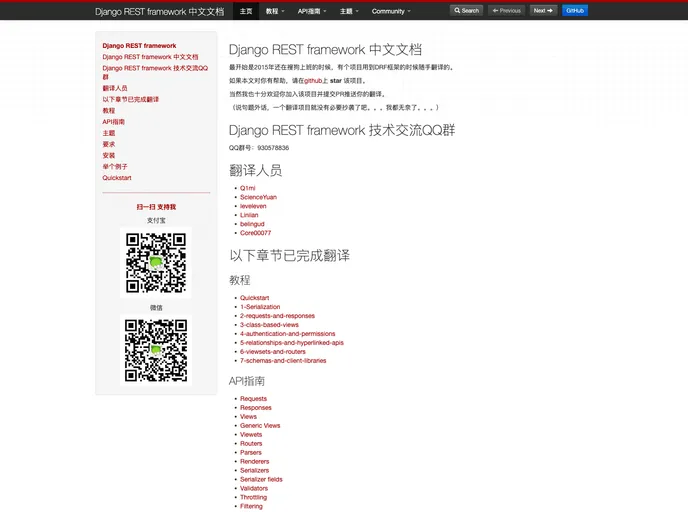Open the github link in intro text
688x512 pixels.
tap(313, 81)
